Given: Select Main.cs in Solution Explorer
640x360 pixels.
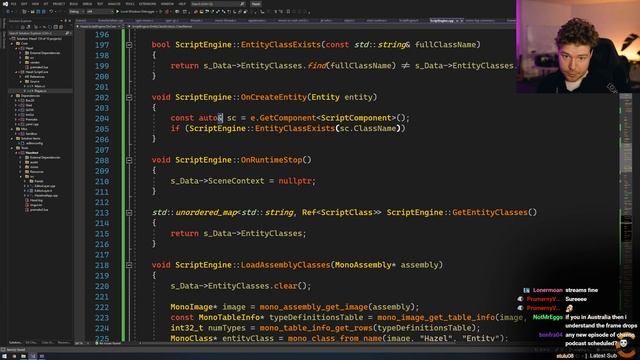Looking at the screenshot, I should [x=39, y=86].
